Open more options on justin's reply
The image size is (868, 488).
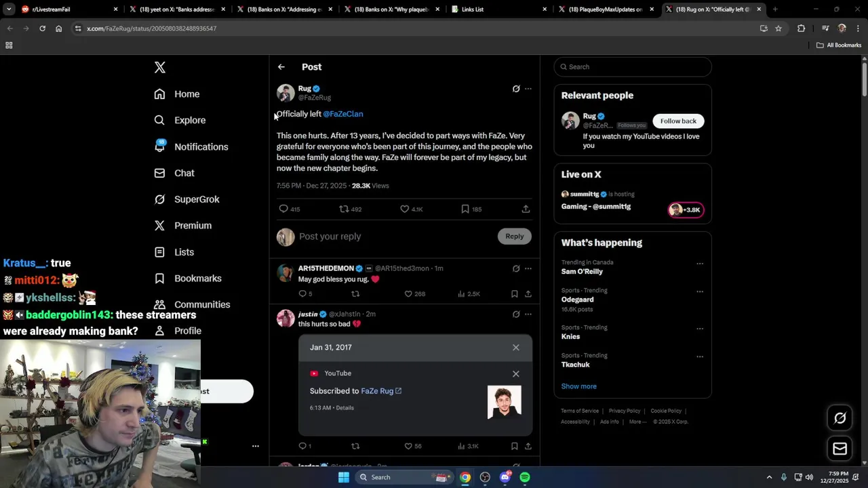tap(528, 314)
